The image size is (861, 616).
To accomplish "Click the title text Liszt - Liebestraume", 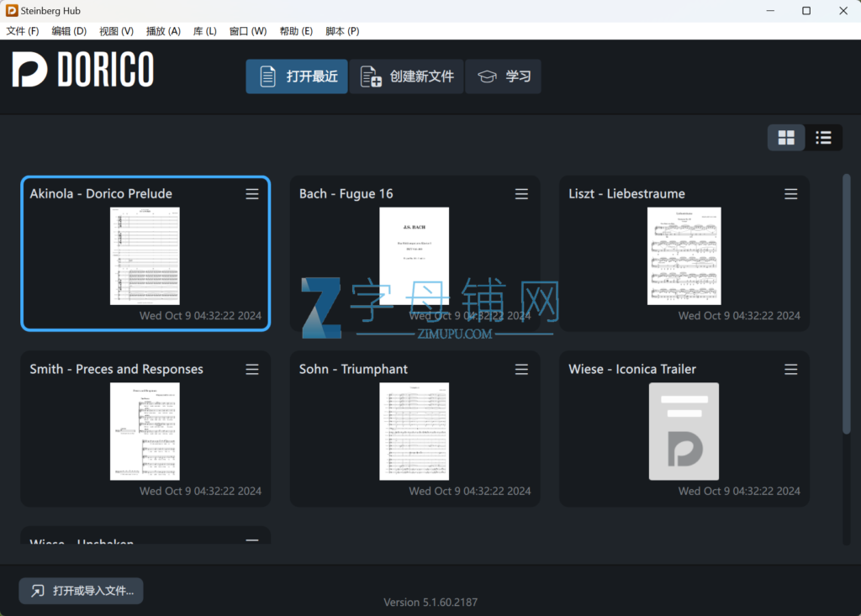I will pos(626,194).
